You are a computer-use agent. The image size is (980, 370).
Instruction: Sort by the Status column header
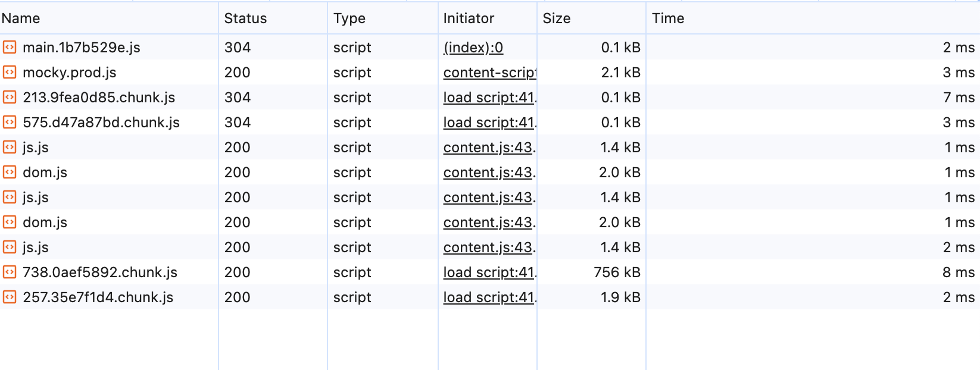click(x=245, y=18)
